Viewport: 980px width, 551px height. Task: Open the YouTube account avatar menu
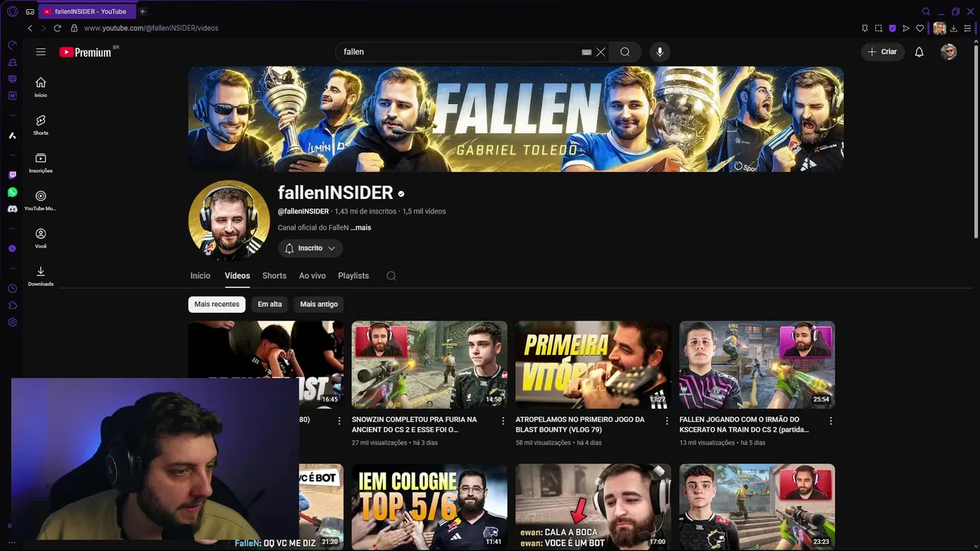point(949,52)
